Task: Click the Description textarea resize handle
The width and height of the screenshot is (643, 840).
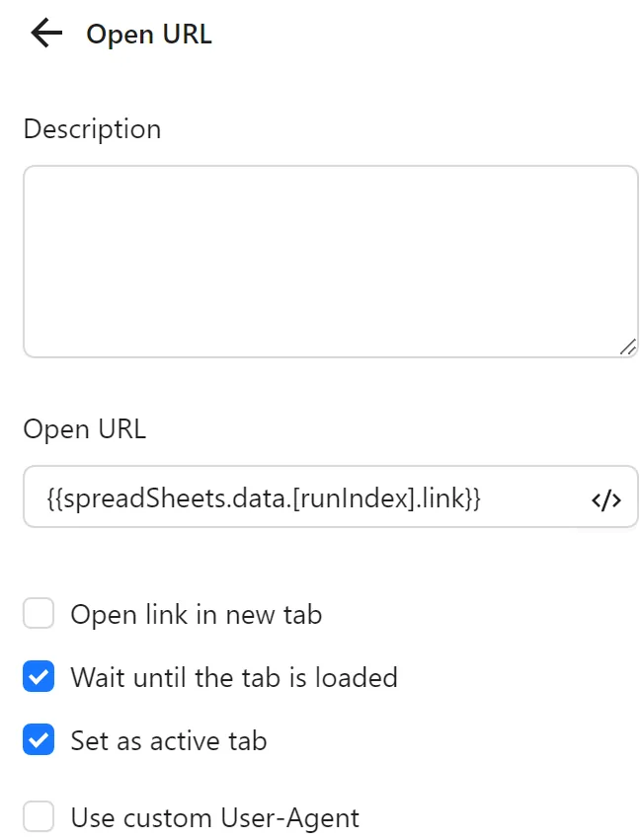Action: click(x=628, y=346)
